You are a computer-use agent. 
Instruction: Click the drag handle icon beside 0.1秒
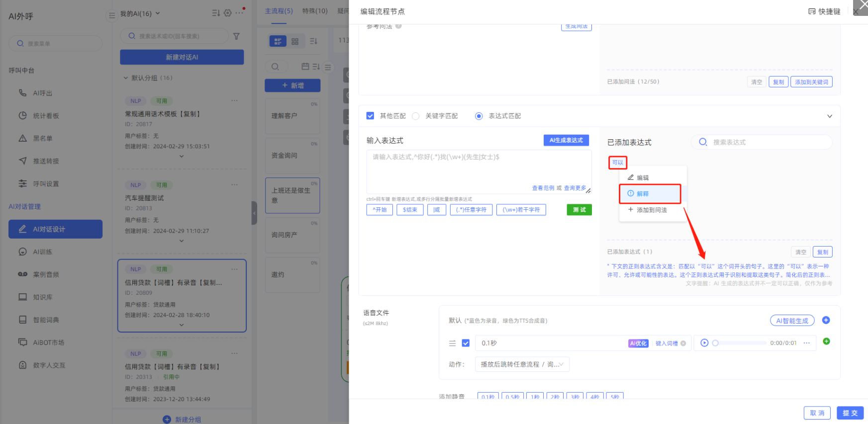point(452,343)
